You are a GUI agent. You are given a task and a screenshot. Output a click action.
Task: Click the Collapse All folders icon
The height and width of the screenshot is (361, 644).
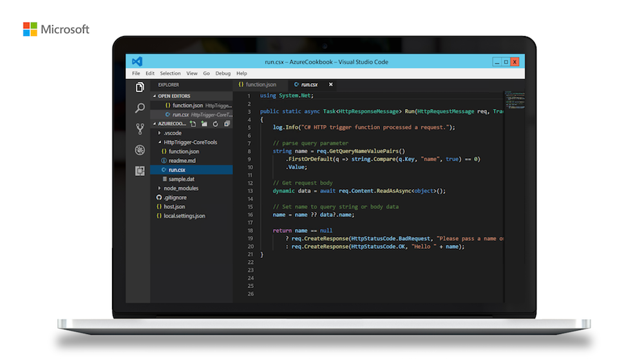227,124
